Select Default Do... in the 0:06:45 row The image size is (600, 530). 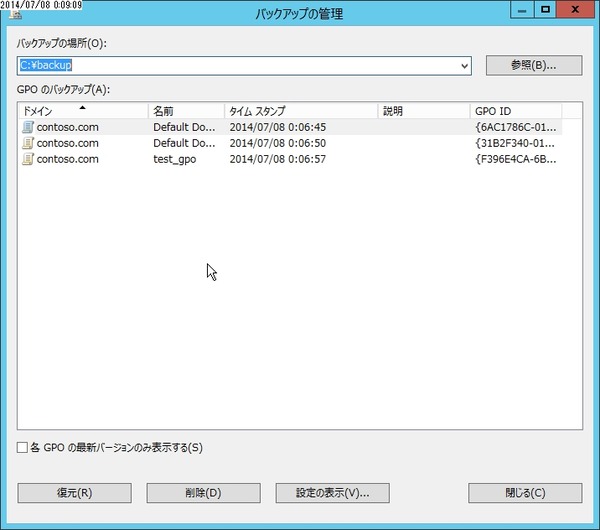pos(184,127)
